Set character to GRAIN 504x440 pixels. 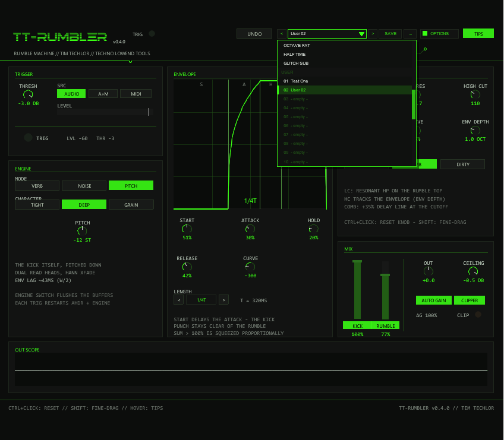(x=131, y=205)
